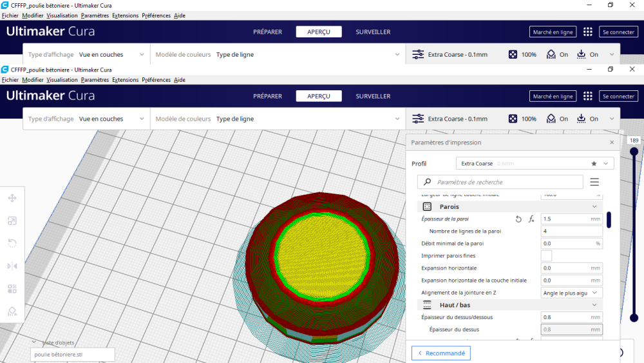Select poulie bétoniere.stl in the object list

73,355
